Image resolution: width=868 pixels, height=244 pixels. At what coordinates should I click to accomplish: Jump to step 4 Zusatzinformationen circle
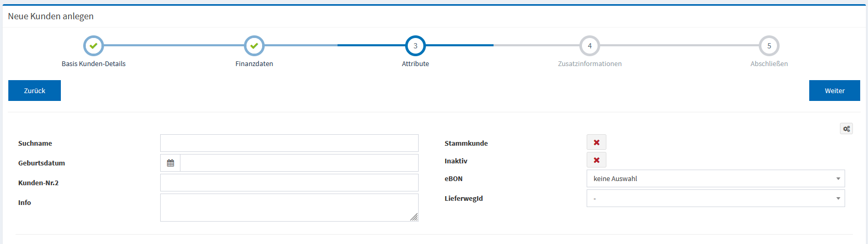tap(590, 46)
